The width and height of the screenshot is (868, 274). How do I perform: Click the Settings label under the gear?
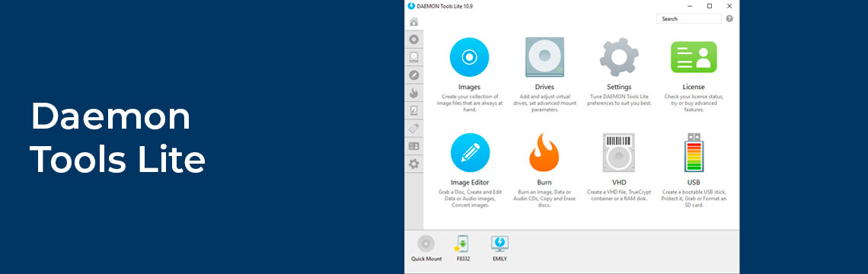click(619, 87)
